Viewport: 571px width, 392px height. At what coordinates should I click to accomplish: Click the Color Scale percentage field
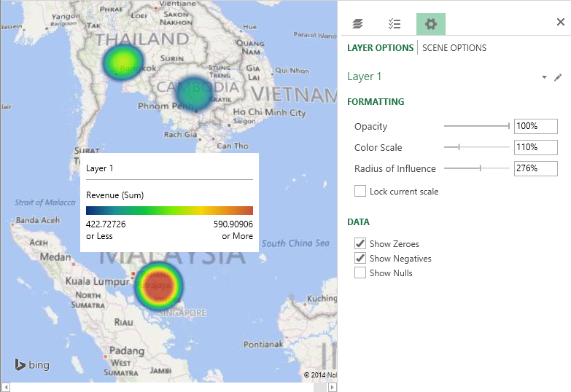tap(535, 147)
